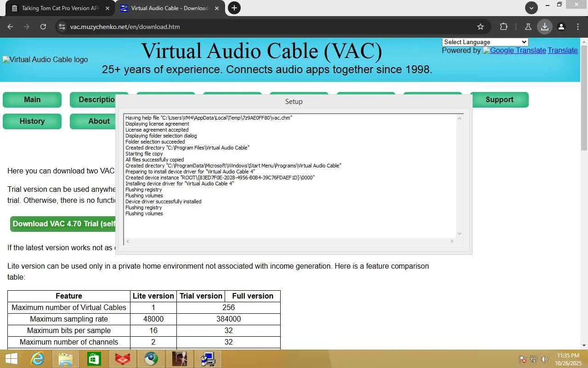Open the Support page
This screenshot has height=368, width=588.
coord(499,100)
